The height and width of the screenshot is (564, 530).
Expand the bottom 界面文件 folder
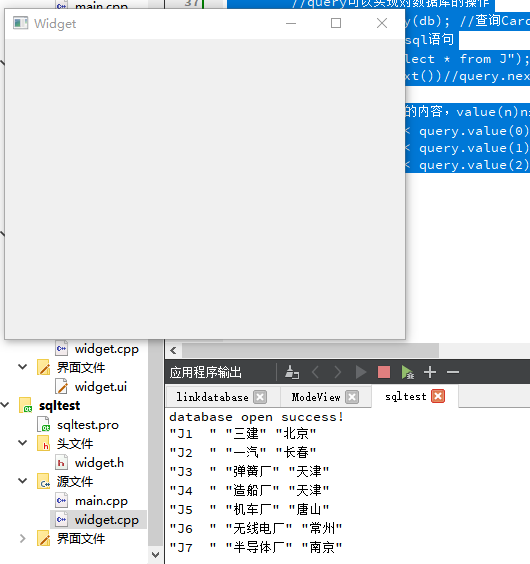tap(23, 538)
